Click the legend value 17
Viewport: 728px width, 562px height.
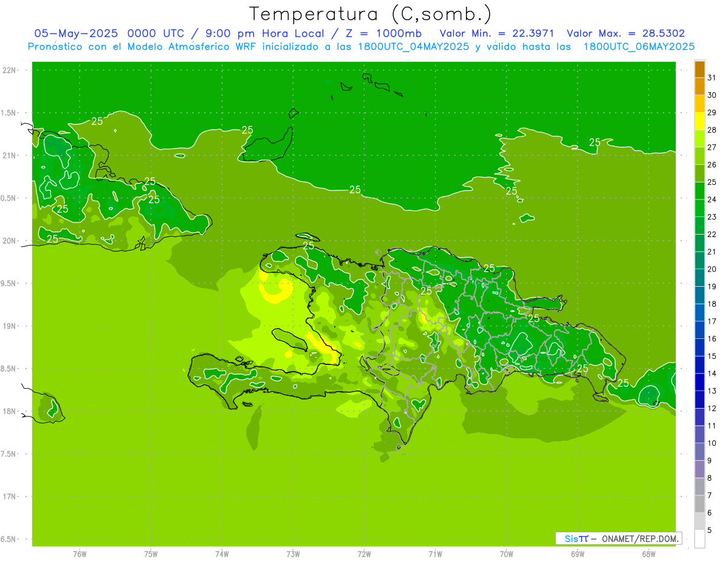(712, 321)
